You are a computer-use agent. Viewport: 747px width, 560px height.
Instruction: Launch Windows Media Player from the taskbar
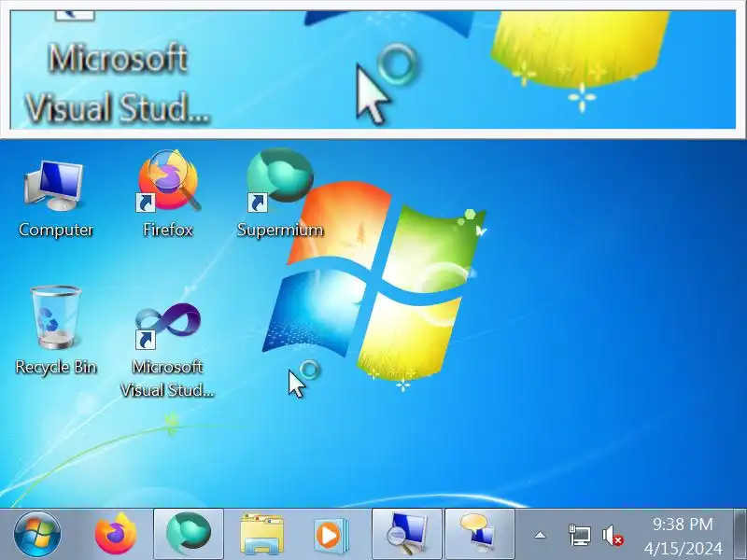331,535
